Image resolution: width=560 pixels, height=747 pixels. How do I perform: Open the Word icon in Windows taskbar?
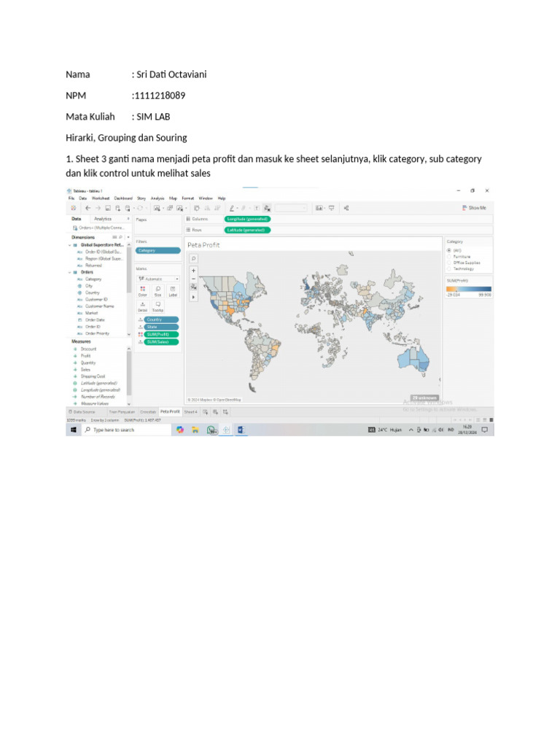pyautogui.click(x=241, y=430)
